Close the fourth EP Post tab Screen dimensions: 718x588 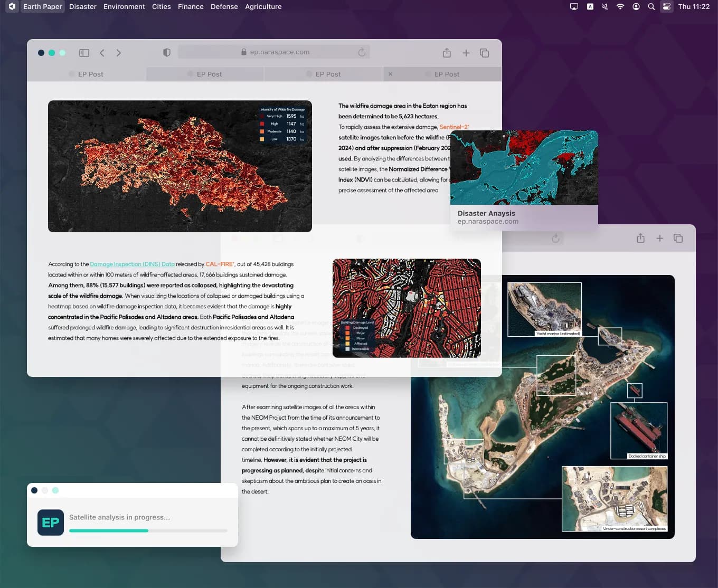(390, 74)
